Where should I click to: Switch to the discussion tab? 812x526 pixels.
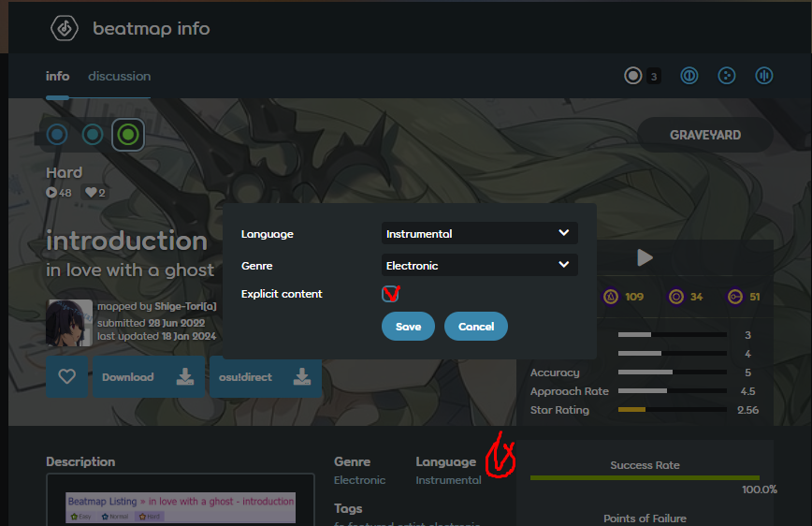click(x=119, y=76)
